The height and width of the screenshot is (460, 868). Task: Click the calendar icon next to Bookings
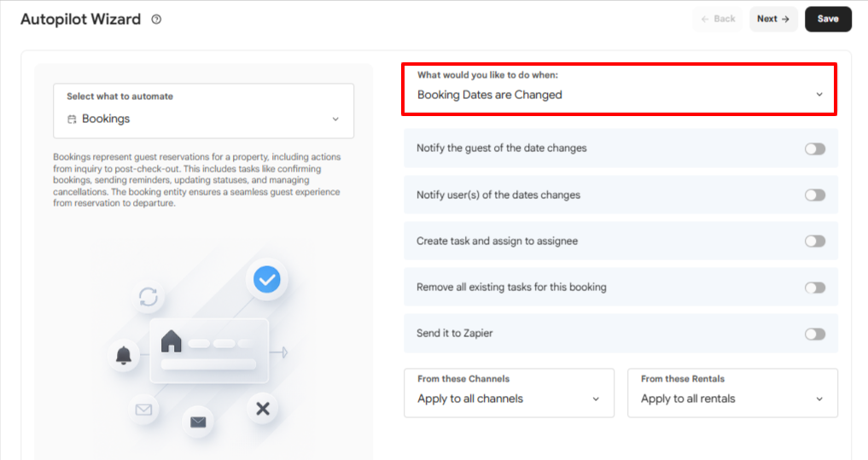tap(72, 119)
